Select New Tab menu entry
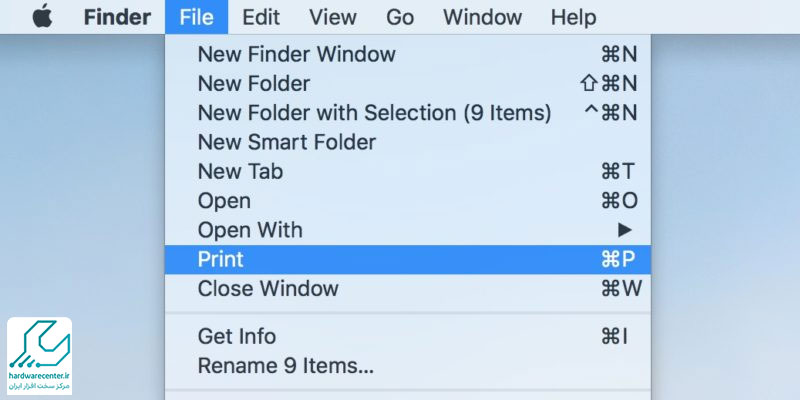Viewport: 800px width, 400px height. click(408, 171)
